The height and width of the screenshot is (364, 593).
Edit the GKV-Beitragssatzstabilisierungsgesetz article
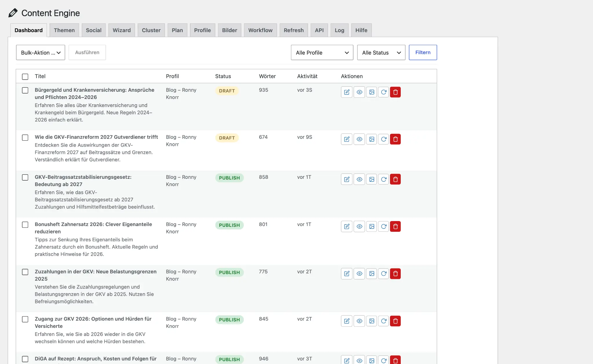[347, 179]
